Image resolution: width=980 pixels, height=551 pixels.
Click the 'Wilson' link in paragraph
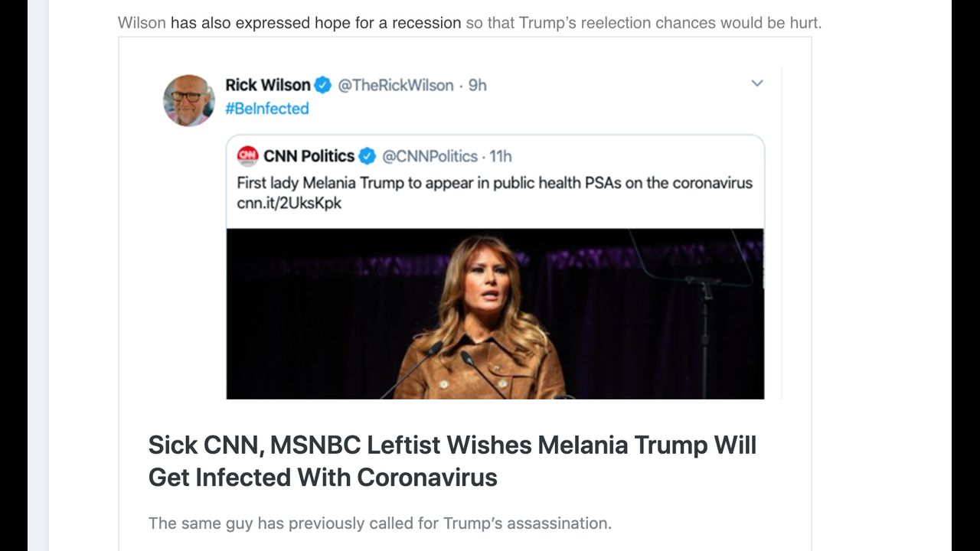tap(142, 23)
